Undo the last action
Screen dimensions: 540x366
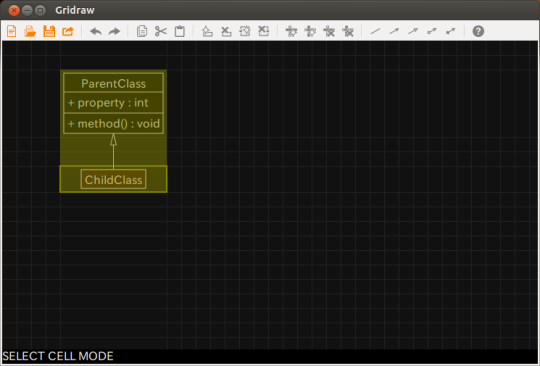coord(96,31)
